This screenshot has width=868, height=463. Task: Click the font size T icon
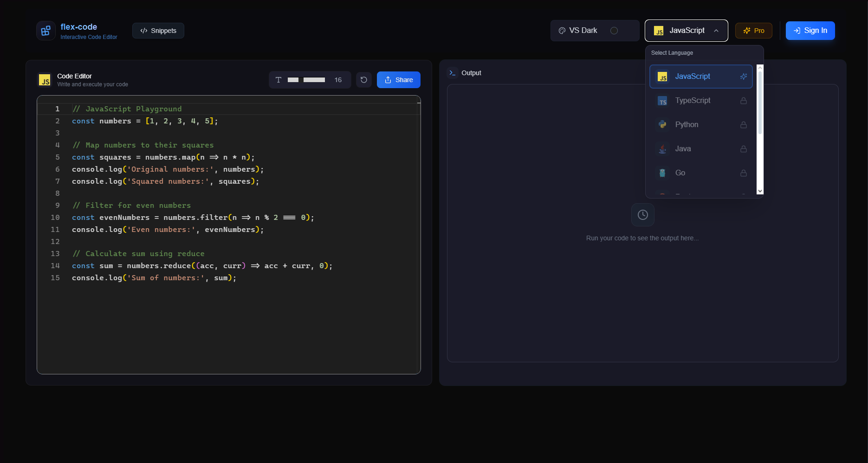pyautogui.click(x=279, y=80)
